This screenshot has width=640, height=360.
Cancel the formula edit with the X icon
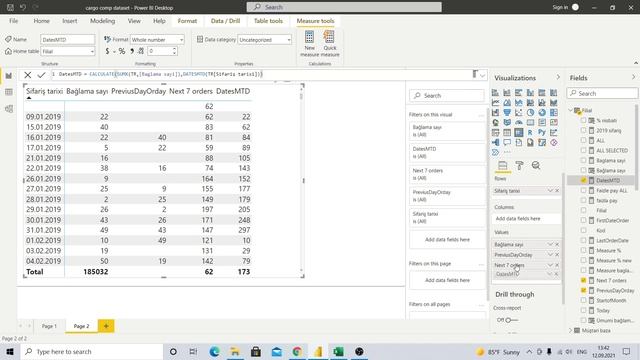pos(27,75)
